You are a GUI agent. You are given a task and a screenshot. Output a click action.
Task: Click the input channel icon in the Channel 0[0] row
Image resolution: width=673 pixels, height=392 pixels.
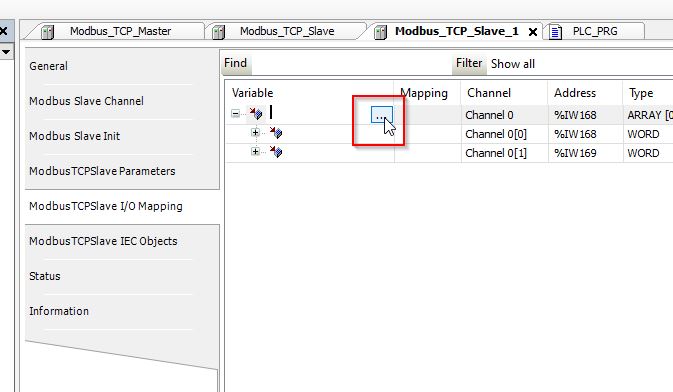tap(276, 133)
